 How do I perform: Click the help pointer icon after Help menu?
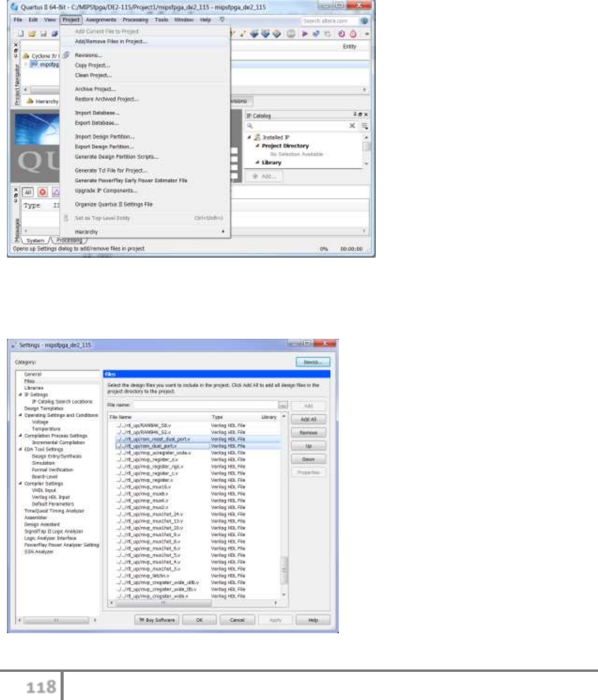point(222,19)
